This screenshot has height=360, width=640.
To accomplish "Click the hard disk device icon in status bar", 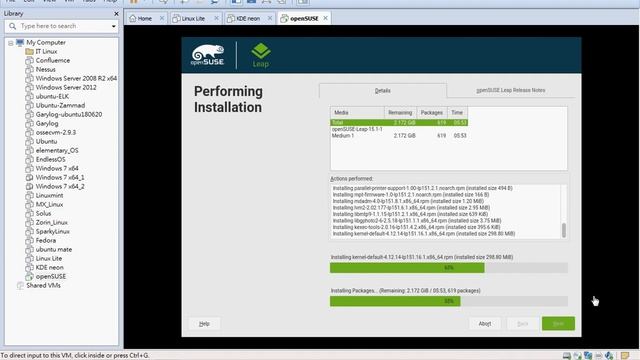I will (x=567, y=356).
